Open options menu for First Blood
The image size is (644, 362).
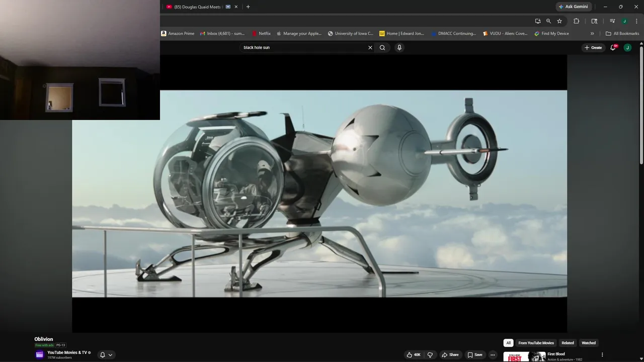(602, 355)
